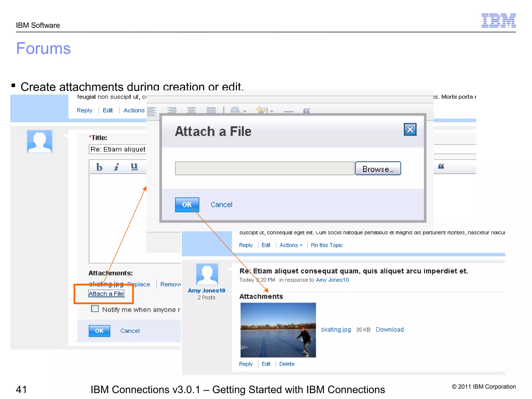
Task: Click Edit link in top-left post
Action: 108,111
